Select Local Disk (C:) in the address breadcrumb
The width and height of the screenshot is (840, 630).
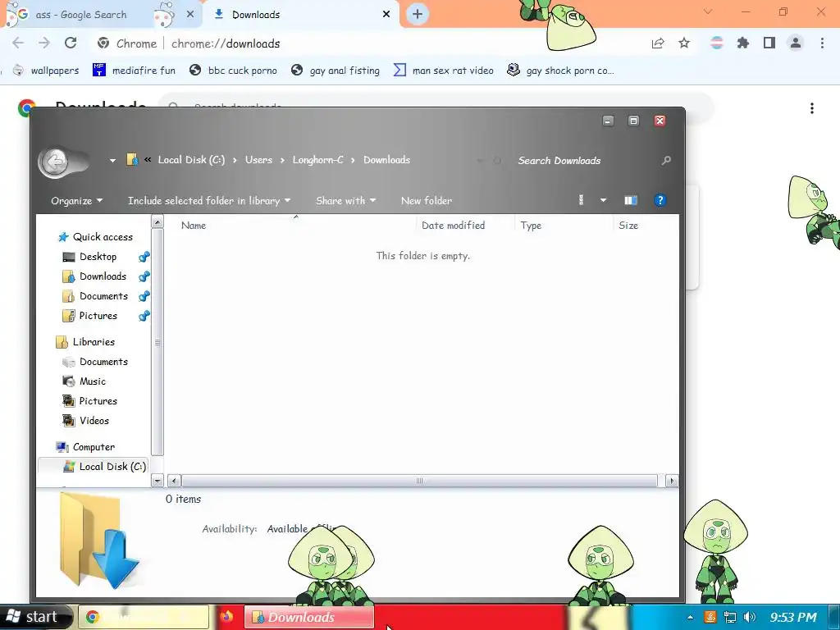191,160
